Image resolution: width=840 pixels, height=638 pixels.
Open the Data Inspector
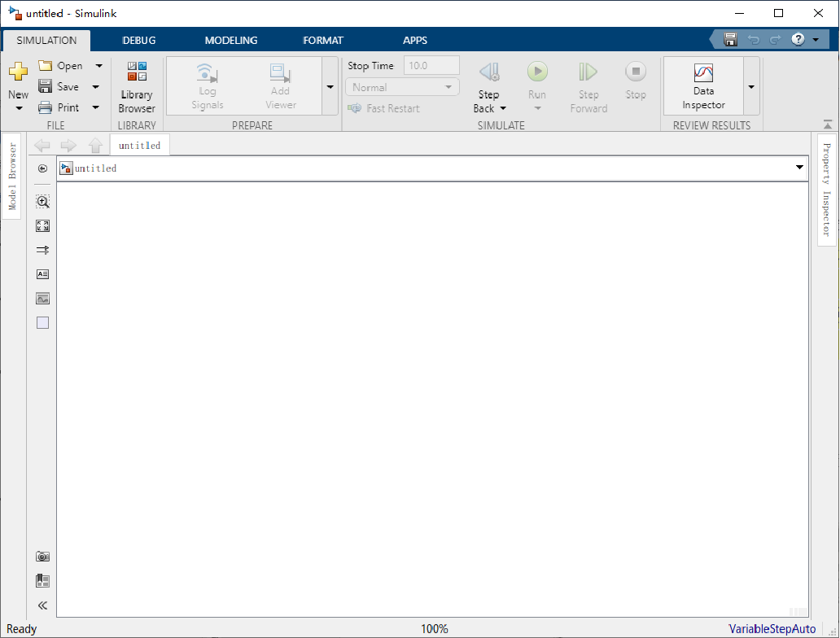click(703, 86)
